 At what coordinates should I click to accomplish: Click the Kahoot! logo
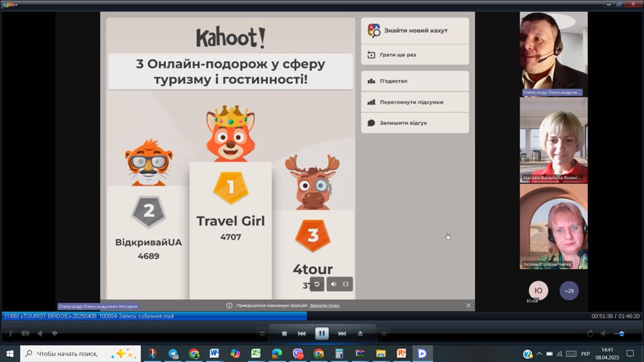click(x=230, y=38)
